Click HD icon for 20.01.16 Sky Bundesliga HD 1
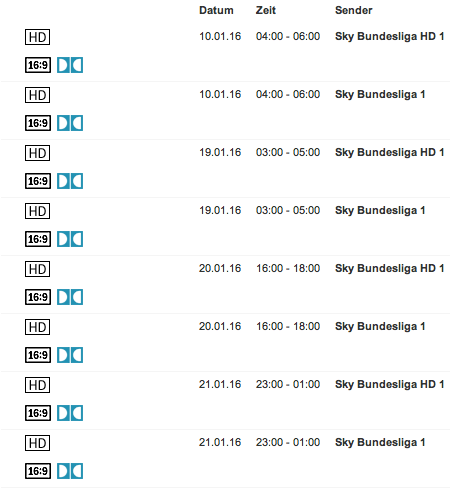 pos(37,269)
